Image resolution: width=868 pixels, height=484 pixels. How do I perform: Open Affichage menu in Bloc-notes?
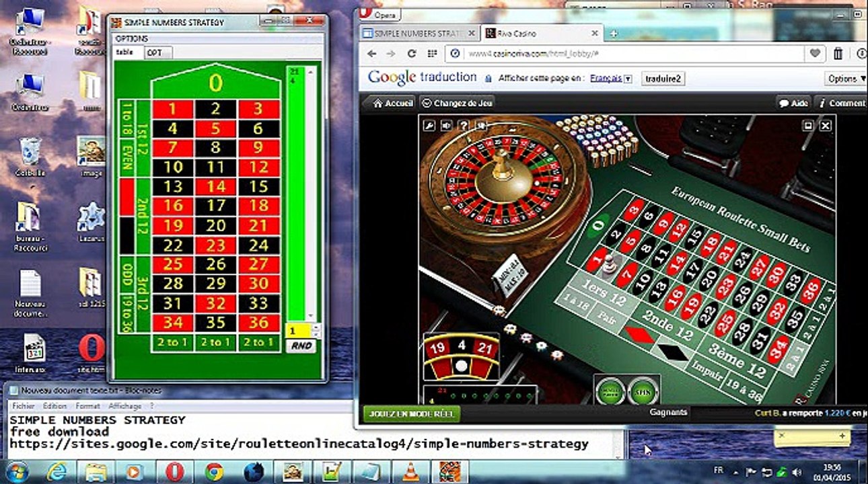[x=125, y=406]
